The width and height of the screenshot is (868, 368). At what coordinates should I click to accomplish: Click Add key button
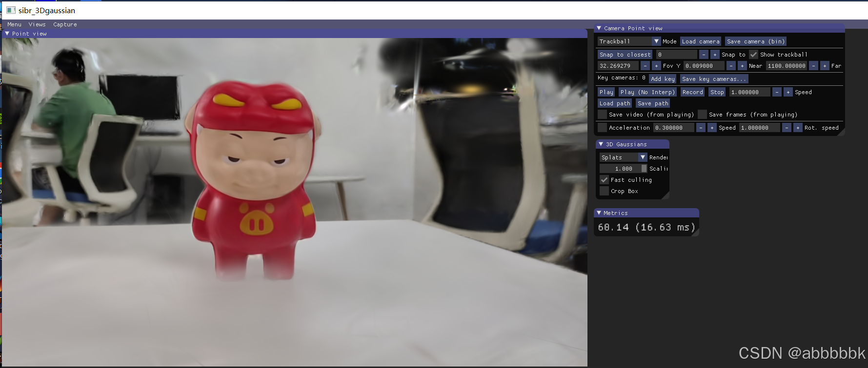tap(663, 79)
